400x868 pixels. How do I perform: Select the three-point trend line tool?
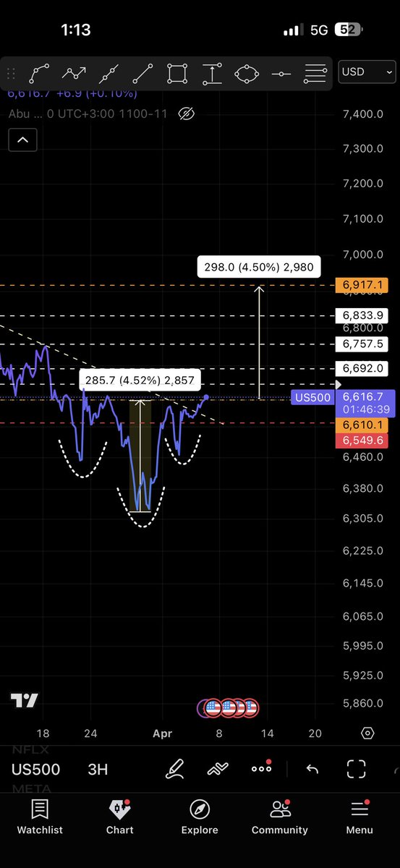click(x=109, y=73)
